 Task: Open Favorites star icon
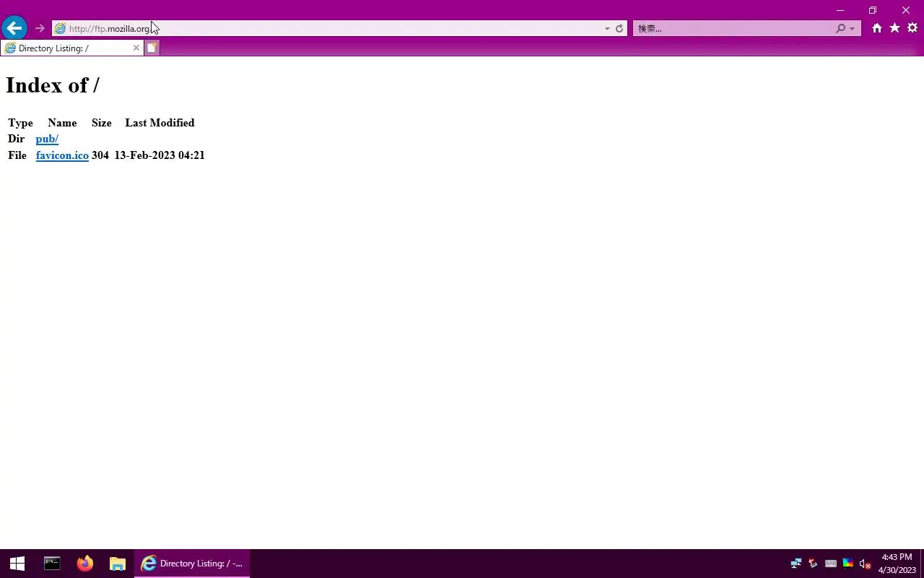tap(895, 28)
